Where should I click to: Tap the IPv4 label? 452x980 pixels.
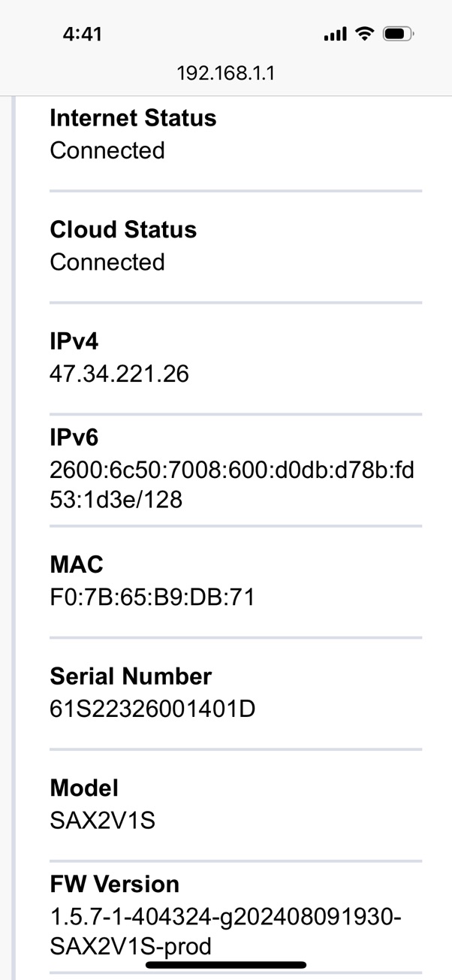coord(74,341)
